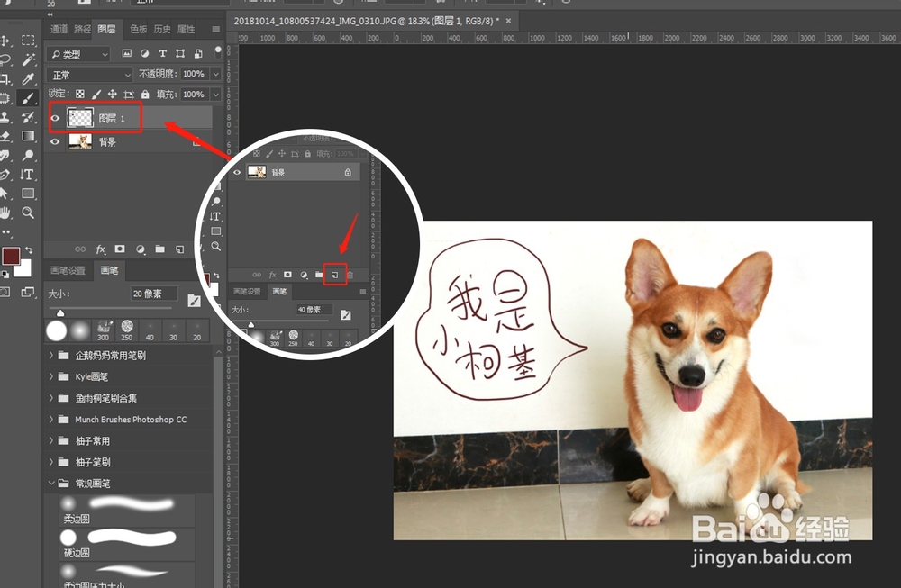Create a new layer with the new-layer icon
Screen dimensions: 901x588
[180, 249]
